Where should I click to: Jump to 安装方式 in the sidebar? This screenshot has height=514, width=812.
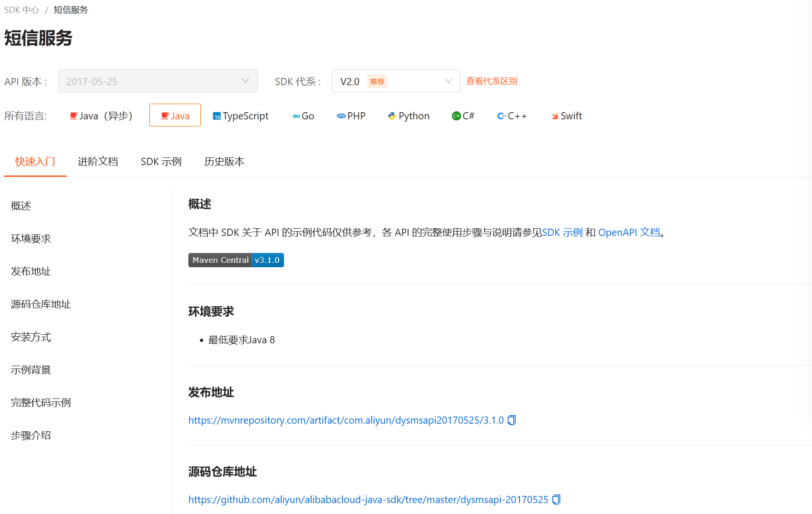click(31, 337)
